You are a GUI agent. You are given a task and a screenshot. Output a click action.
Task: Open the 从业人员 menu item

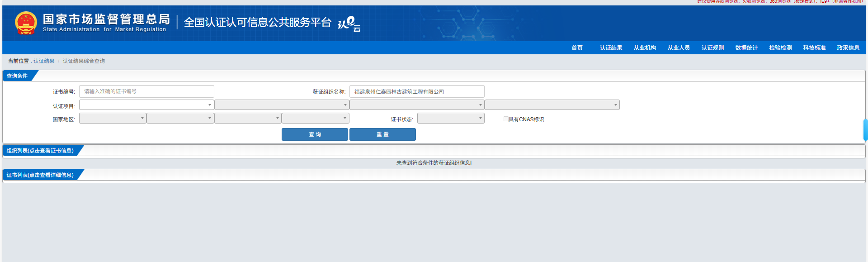[679, 48]
